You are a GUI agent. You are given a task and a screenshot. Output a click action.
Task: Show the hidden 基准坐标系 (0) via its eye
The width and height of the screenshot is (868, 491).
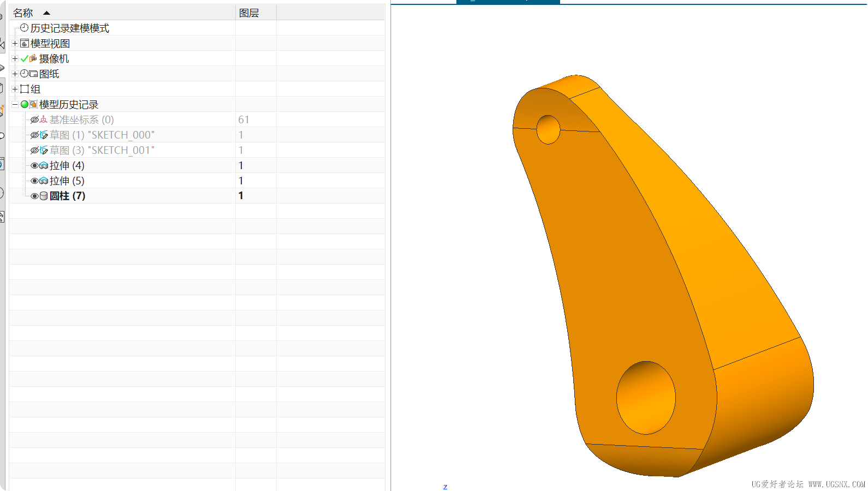coord(34,119)
